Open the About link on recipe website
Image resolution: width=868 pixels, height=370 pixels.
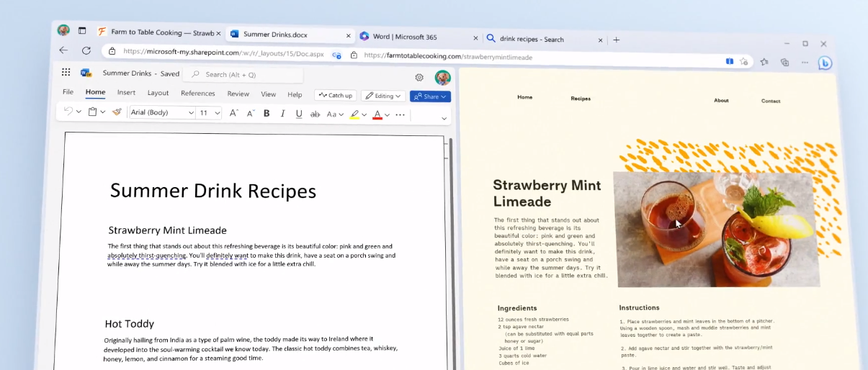click(721, 101)
